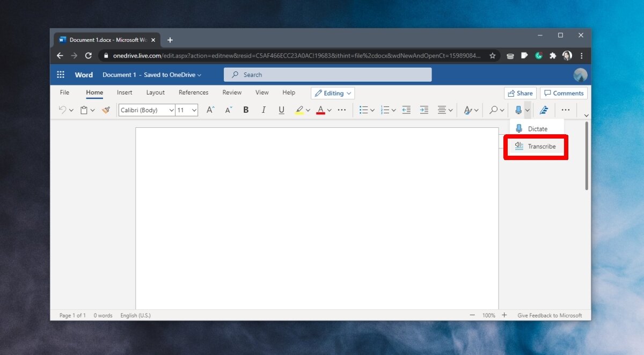
Task: Click the bulleted list icon
Action: [364, 110]
